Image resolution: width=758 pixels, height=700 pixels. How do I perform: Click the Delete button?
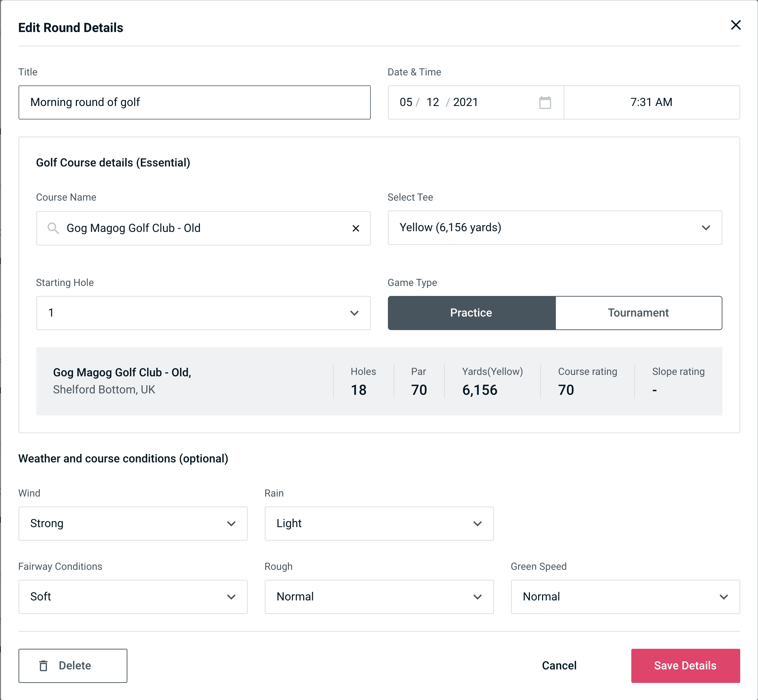73,665
